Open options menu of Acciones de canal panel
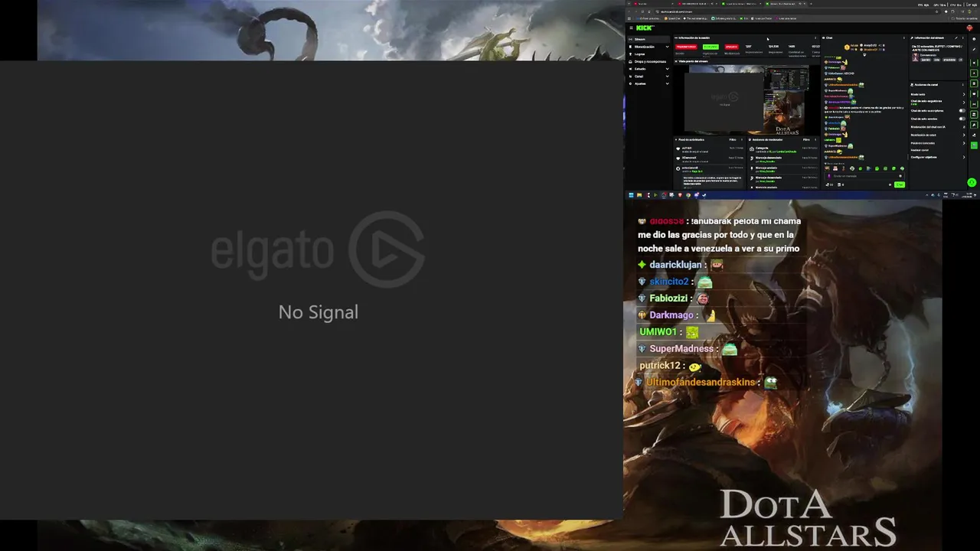This screenshot has width=980, height=551. pos(963,84)
